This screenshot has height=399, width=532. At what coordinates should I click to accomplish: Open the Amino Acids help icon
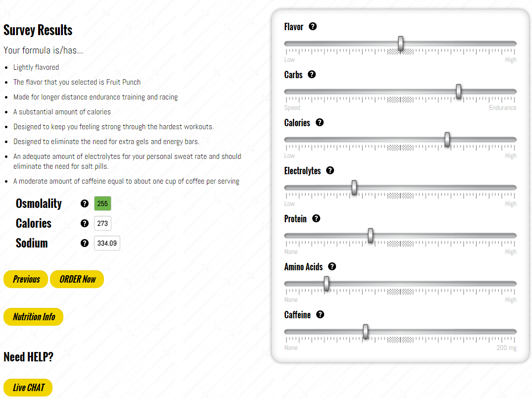[x=332, y=266]
